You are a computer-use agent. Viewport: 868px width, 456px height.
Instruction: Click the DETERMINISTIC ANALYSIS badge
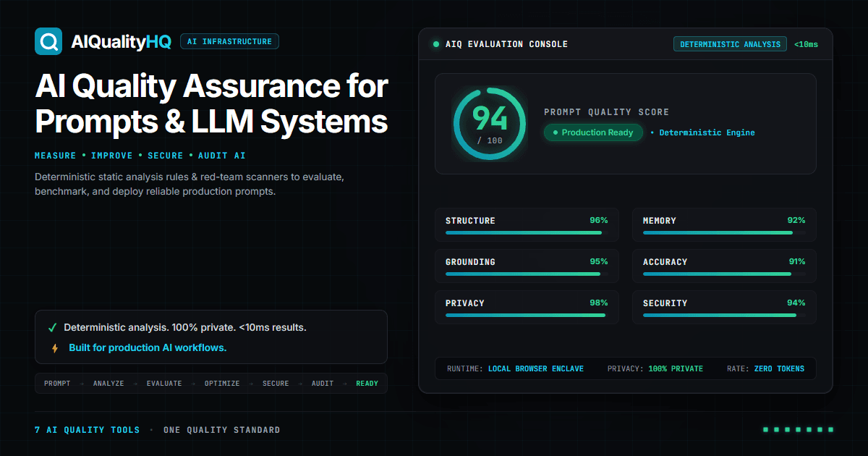(731, 44)
